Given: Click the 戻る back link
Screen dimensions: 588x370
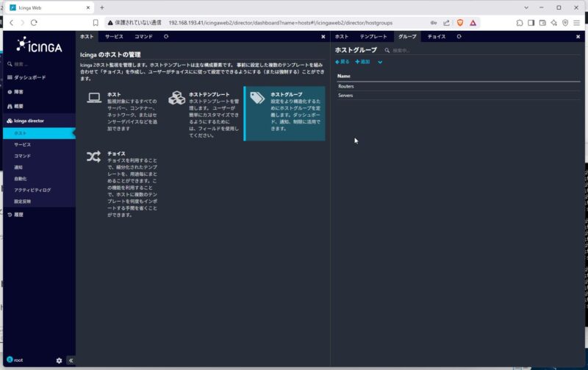Looking at the screenshot, I should pos(343,62).
